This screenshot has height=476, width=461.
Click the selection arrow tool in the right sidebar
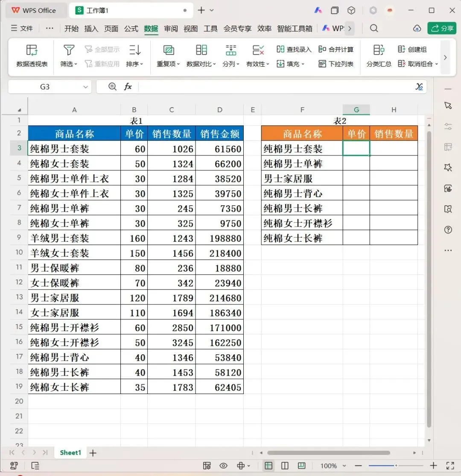click(448, 105)
